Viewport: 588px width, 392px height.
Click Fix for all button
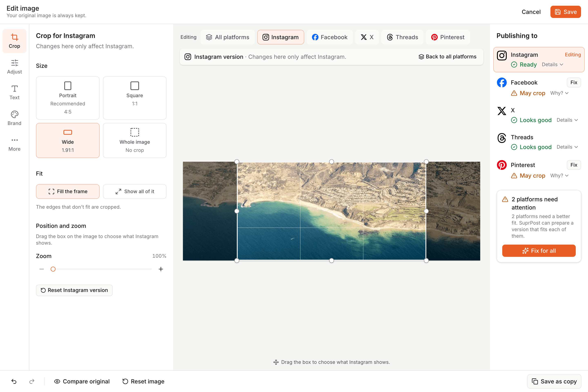(539, 251)
